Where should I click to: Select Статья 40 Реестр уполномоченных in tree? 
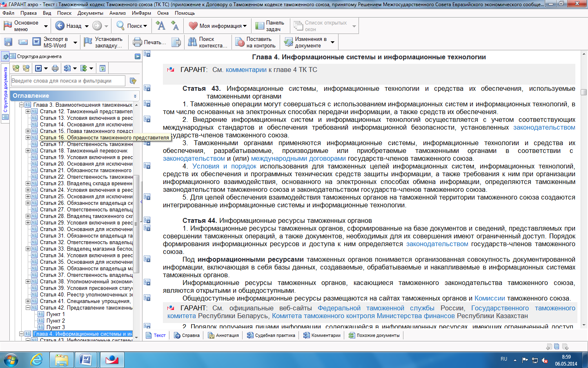pyautogui.click(x=86, y=295)
